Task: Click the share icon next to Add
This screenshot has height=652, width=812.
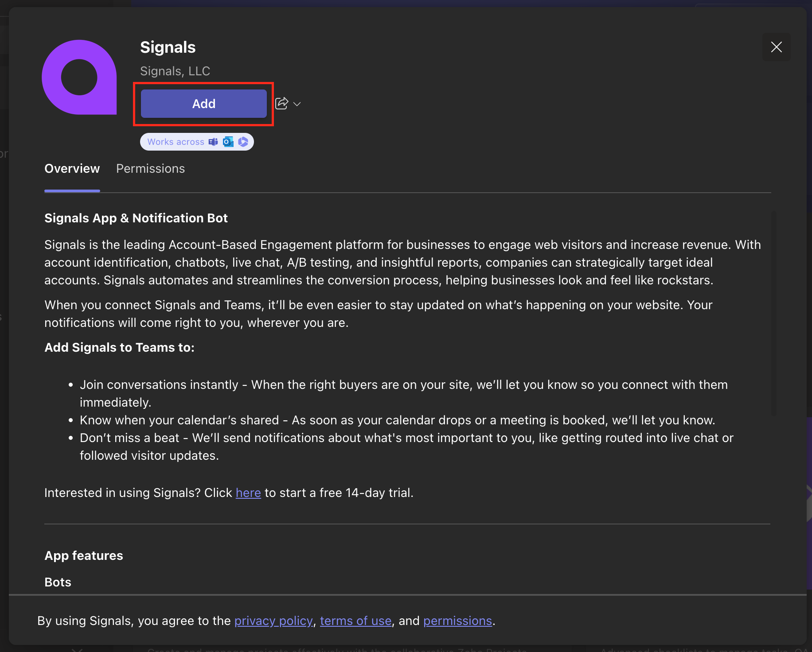Action: coord(282,104)
